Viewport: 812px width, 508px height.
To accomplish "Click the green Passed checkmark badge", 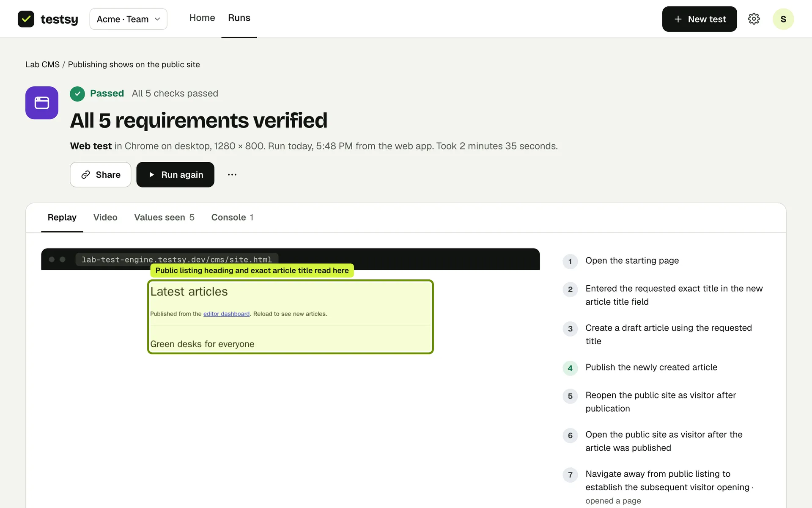I will tap(77, 94).
